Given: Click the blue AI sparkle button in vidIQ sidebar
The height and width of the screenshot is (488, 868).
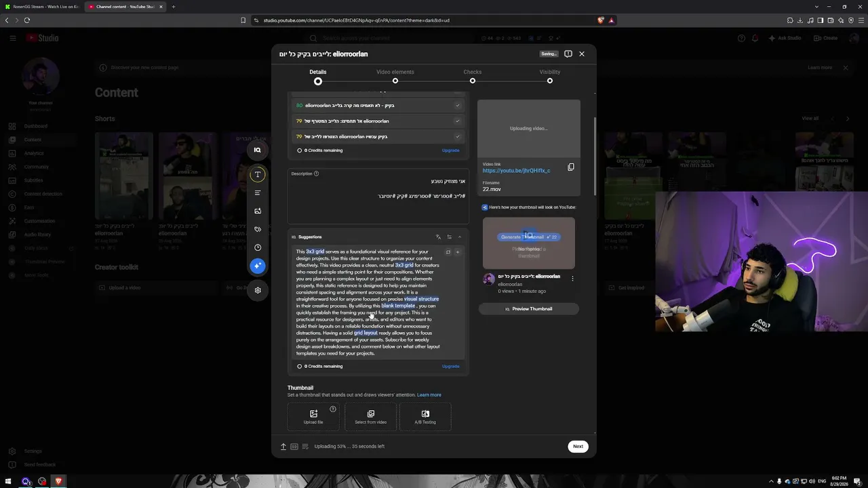Looking at the screenshot, I should [257, 266].
